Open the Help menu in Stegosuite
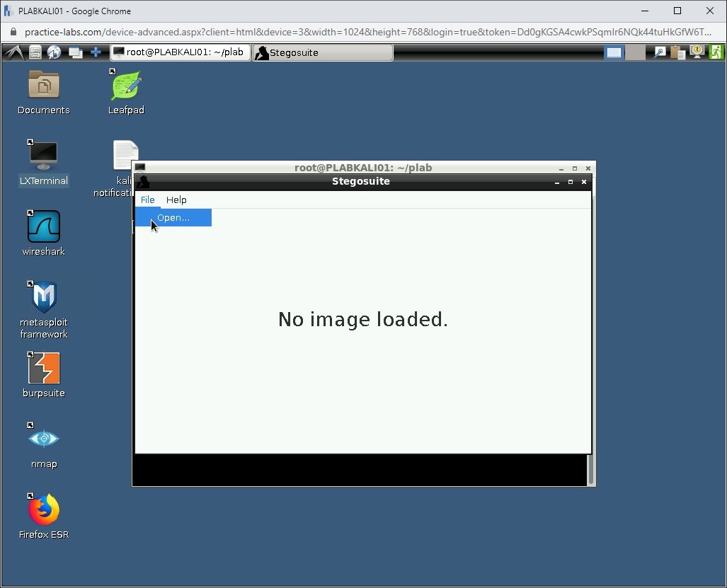727x588 pixels. [176, 200]
